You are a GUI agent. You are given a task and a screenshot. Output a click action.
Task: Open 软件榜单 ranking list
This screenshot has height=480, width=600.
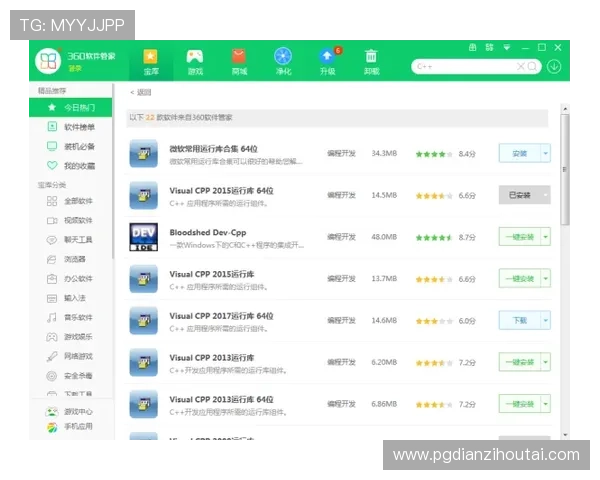click(x=70, y=127)
